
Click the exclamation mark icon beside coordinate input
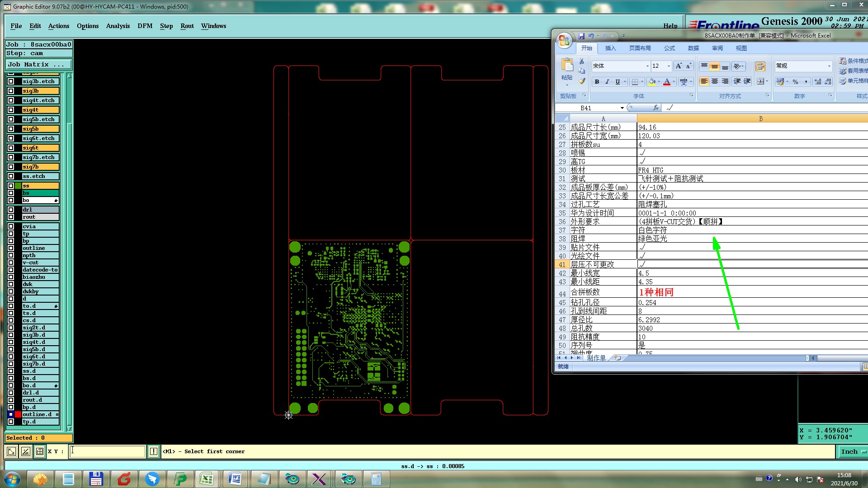154,451
